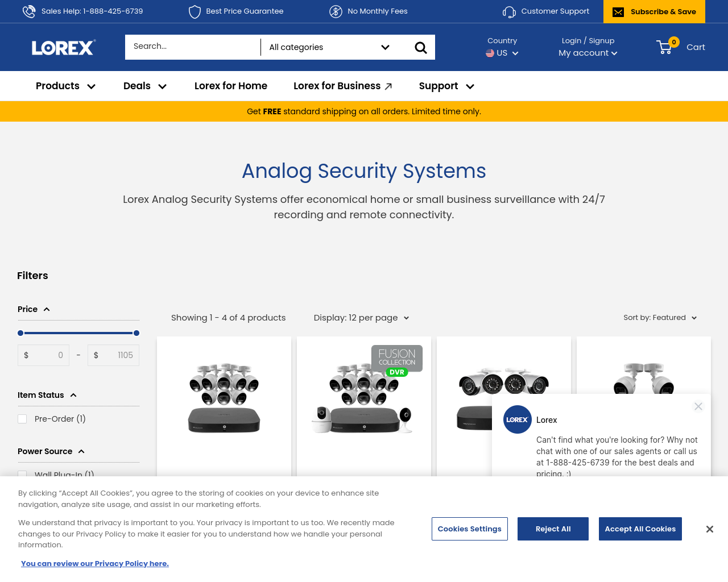Click Showing 1 - 4 of 4 products text

pyautogui.click(x=229, y=318)
